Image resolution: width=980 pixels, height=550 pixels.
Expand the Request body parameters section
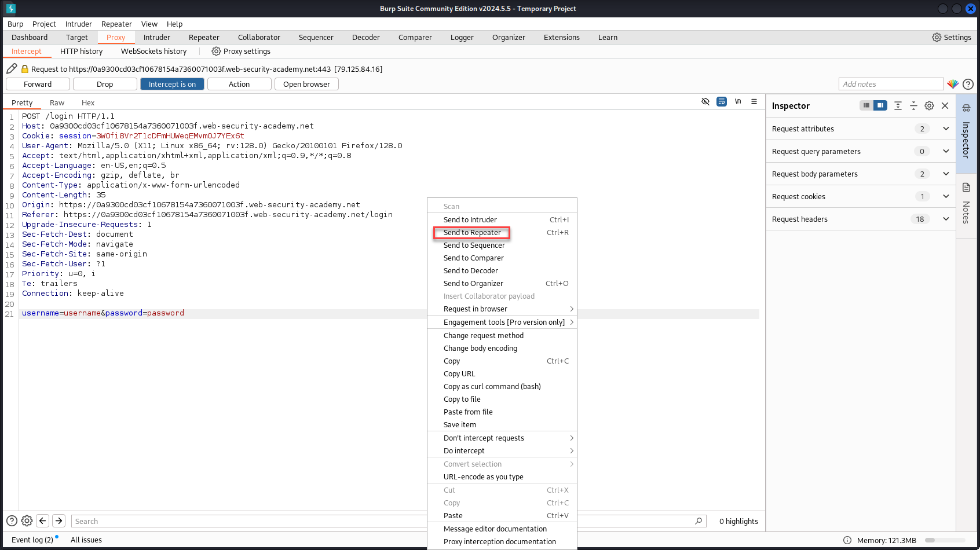point(946,174)
